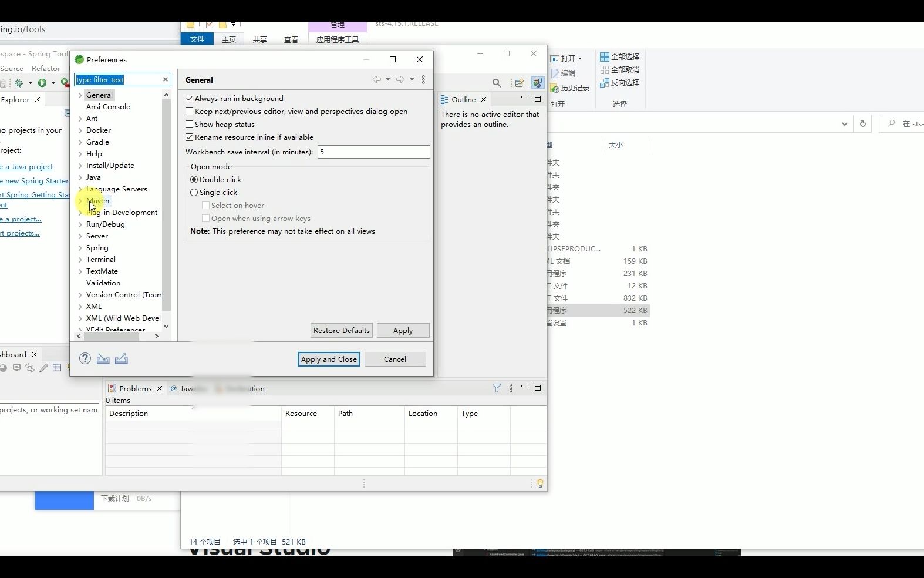Go forward in preference page history

pyautogui.click(x=400, y=79)
